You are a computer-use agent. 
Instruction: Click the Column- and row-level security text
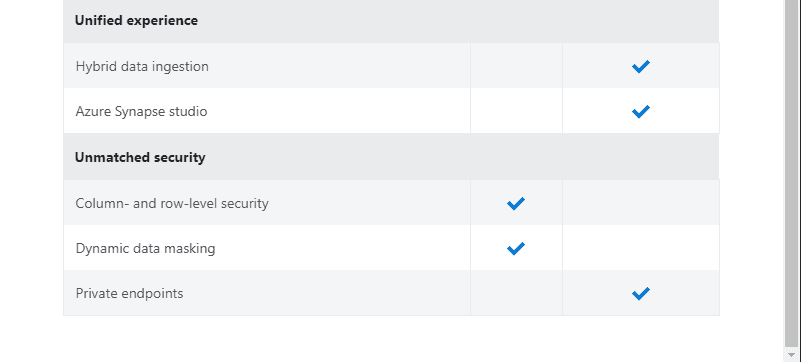pos(172,203)
